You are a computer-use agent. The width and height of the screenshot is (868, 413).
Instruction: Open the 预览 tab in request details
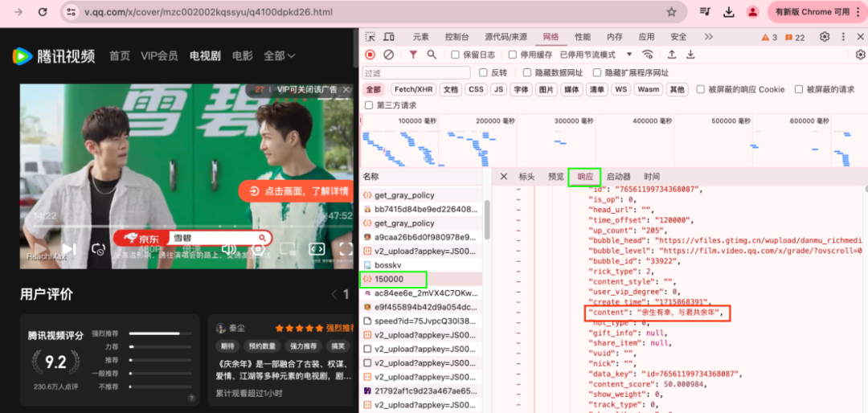(x=556, y=177)
